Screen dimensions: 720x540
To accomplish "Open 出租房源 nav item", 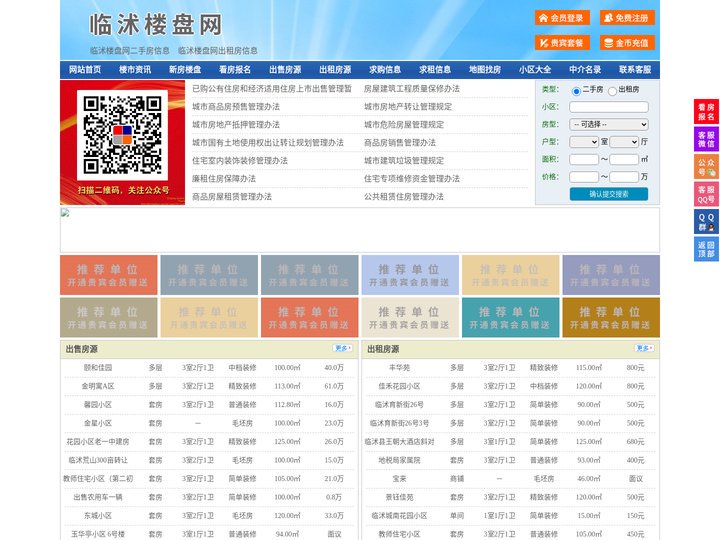I will 335,70.
